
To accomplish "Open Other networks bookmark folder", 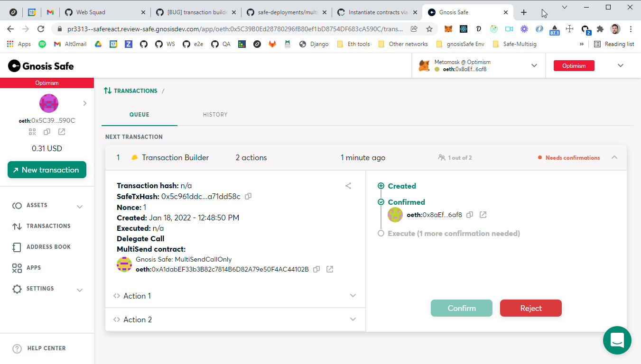I will point(403,44).
